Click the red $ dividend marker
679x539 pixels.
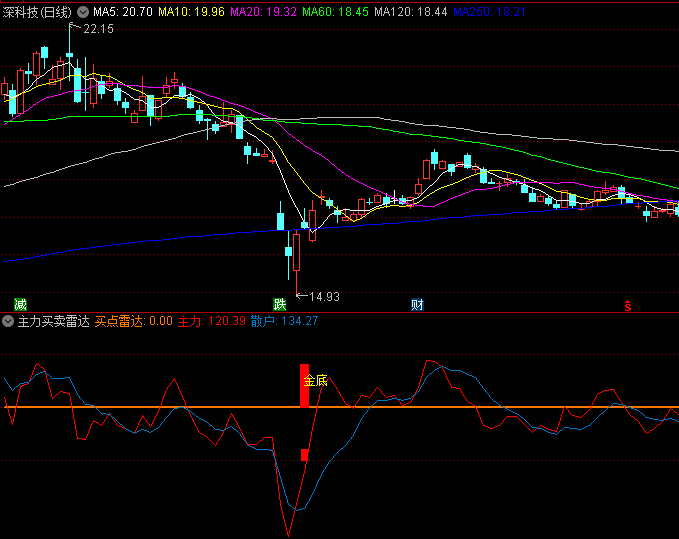[628, 304]
